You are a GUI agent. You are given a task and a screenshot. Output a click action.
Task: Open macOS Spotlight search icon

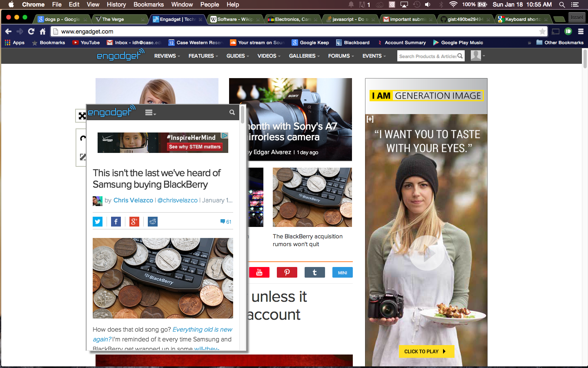pos(562,4)
